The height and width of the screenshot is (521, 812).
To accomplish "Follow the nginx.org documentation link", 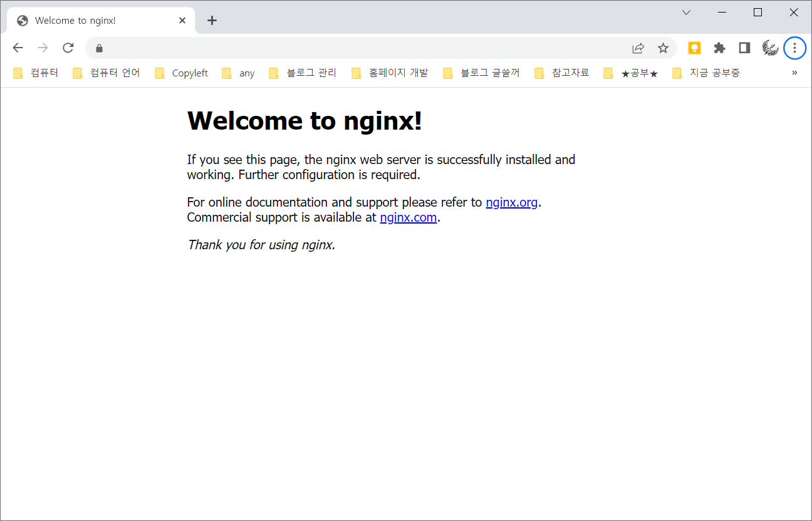I will click(x=512, y=202).
